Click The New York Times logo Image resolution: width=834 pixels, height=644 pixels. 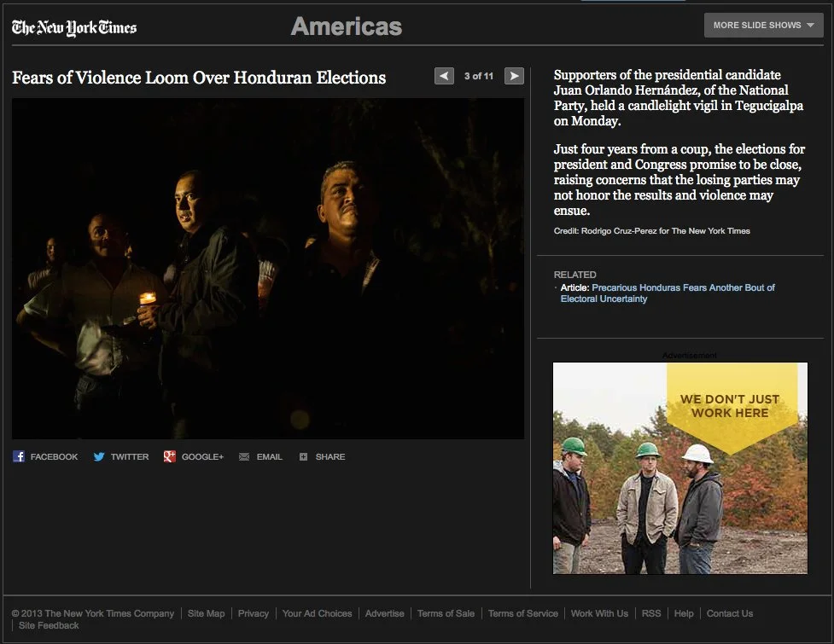(x=73, y=26)
